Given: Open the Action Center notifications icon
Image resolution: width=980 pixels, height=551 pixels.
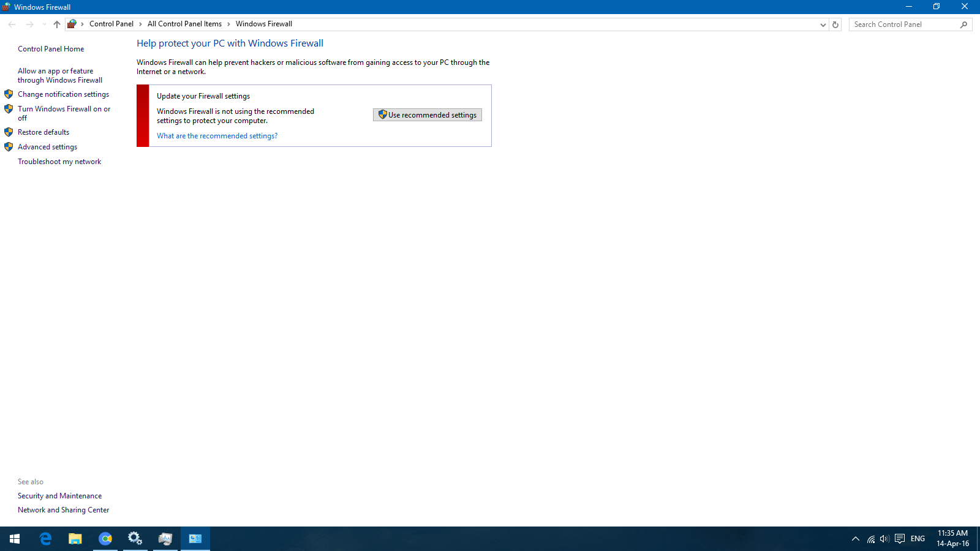Looking at the screenshot, I should pos(900,539).
